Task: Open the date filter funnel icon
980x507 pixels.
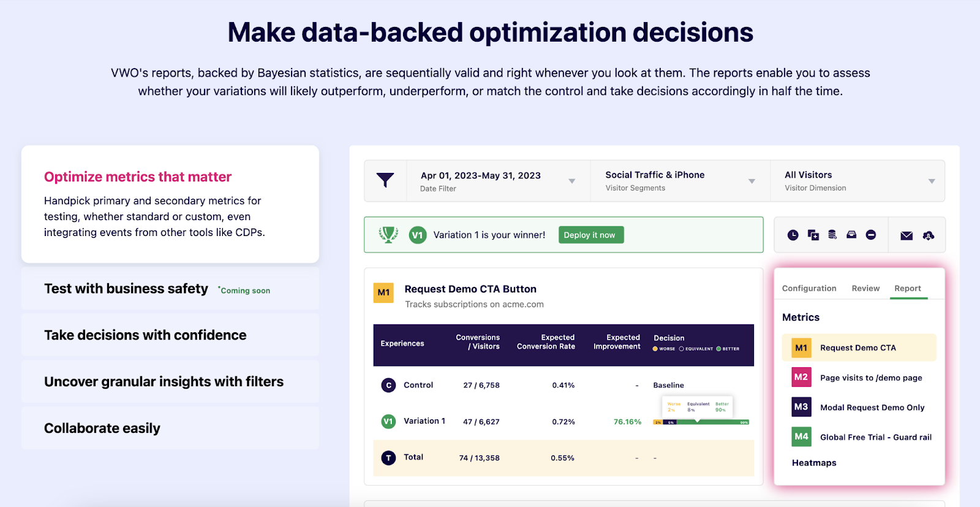Action: [x=385, y=180]
